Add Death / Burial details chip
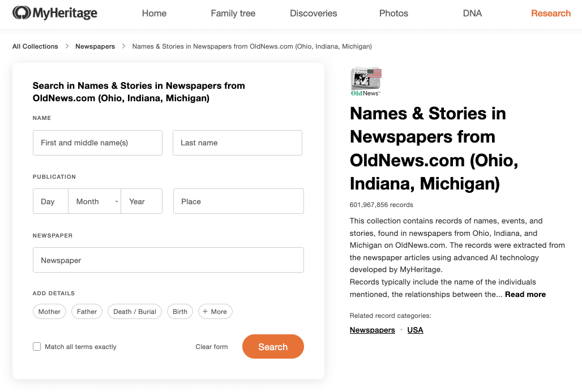Viewport: 582px width, 392px height. pos(134,311)
